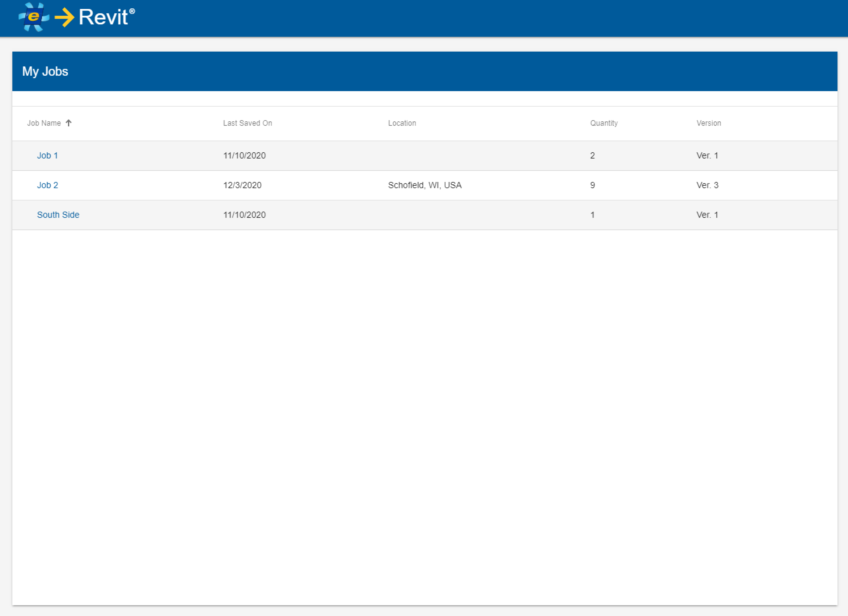The image size is (848, 616).
Task: Click quantity 2 in Job 1 row
Action: [x=592, y=155]
